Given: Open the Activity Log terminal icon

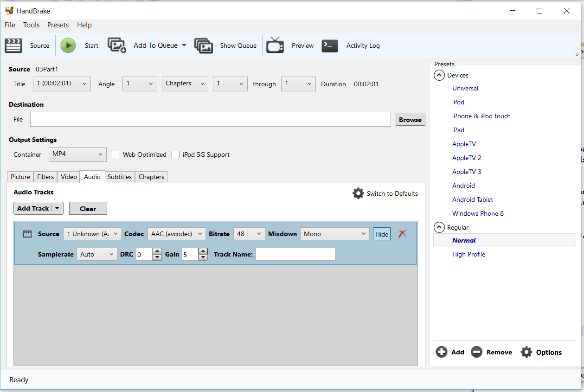Looking at the screenshot, I should pyautogui.click(x=330, y=45).
